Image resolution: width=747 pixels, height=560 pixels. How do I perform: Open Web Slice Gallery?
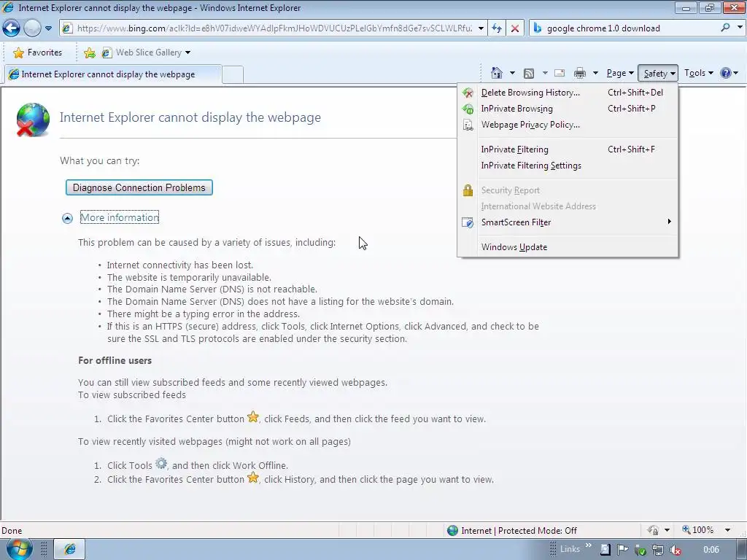click(146, 52)
